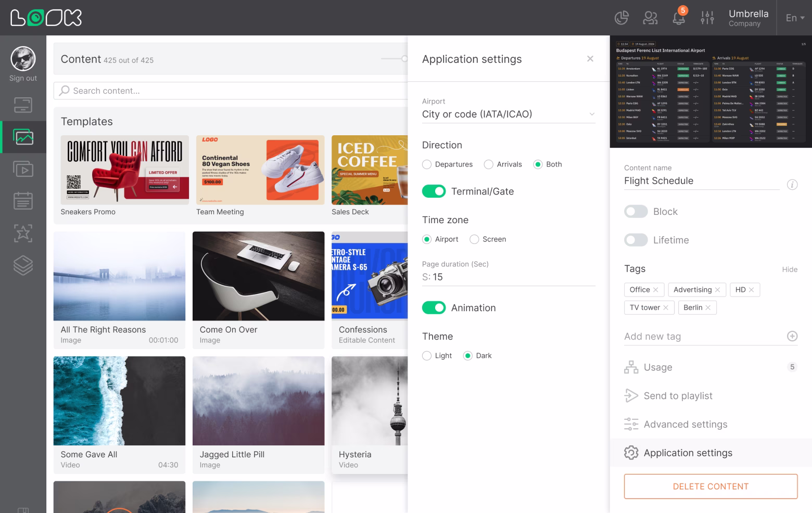Image resolution: width=812 pixels, height=513 pixels.
Task: Click the search magnifier icon
Action: click(65, 91)
